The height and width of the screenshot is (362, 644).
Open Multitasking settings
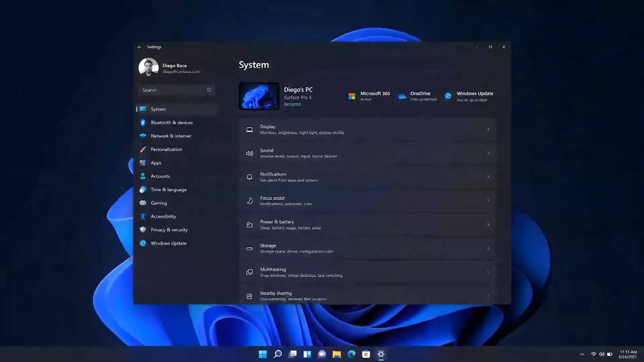coord(367,272)
